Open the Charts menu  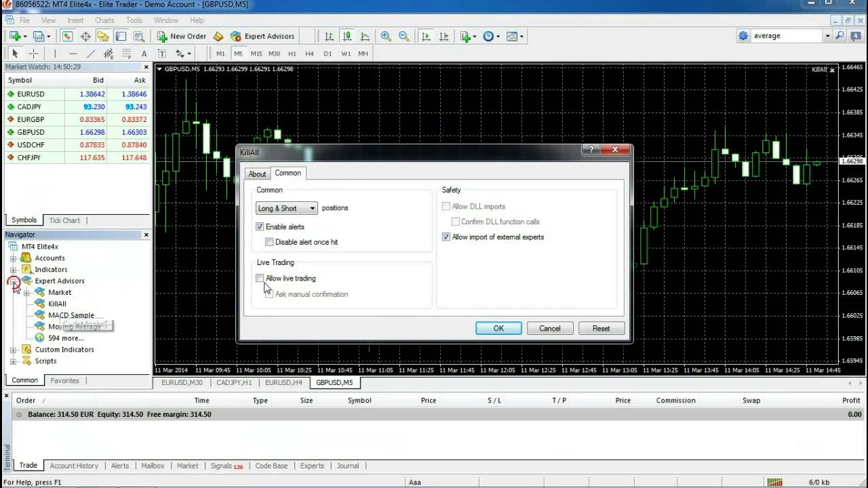point(104,20)
